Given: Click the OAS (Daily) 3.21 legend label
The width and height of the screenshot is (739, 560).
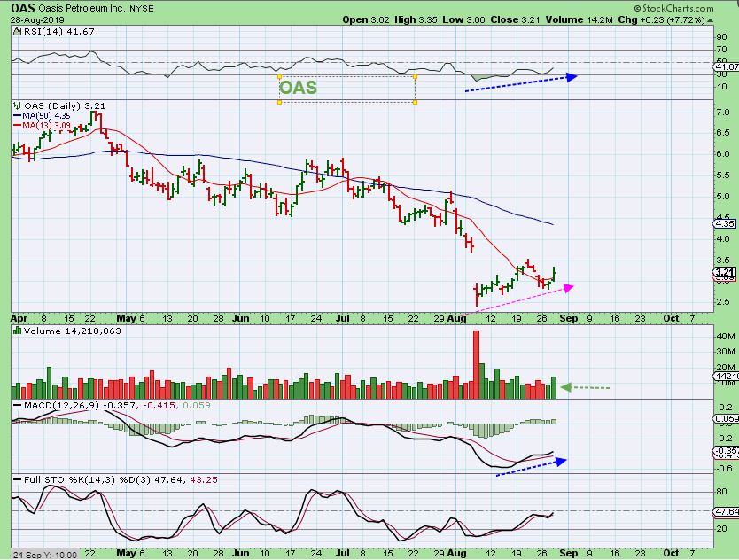Looking at the screenshot, I should coord(65,105).
